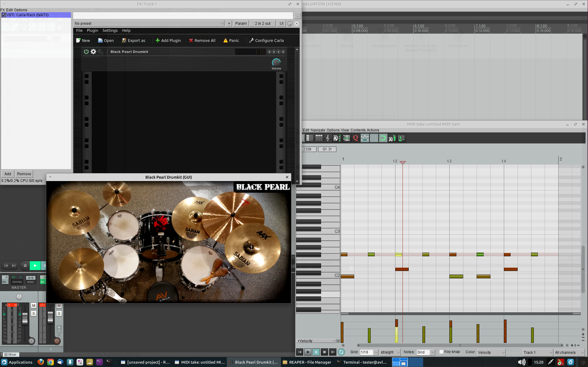Open the MASTER ROUTING button

pos(17,280)
